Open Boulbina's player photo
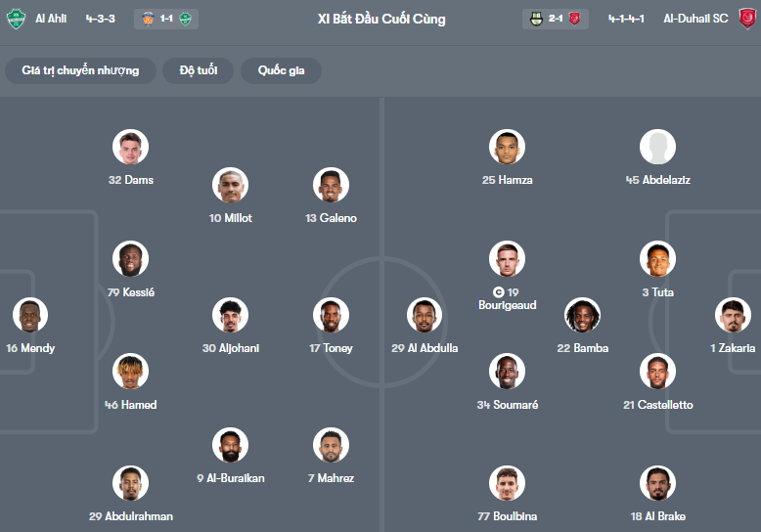761x532 pixels. click(x=507, y=483)
